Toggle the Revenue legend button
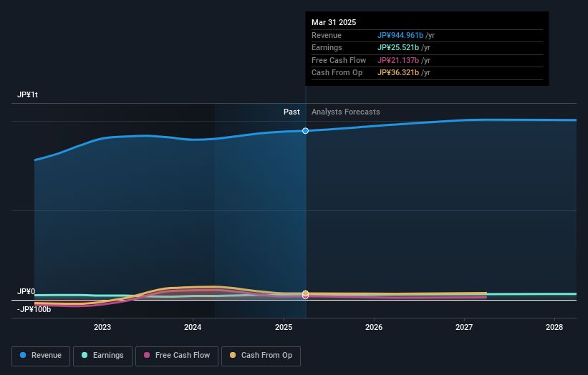This screenshot has height=375, width=588. (x=41, y=356)
